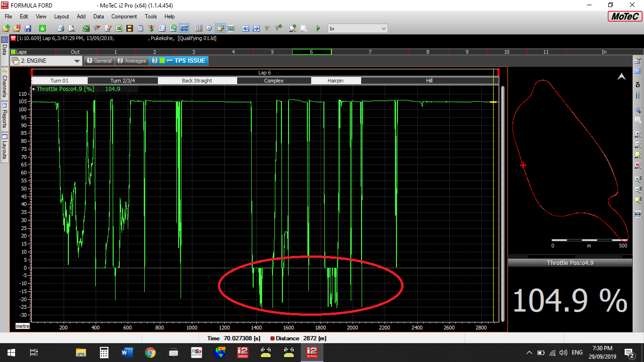Image resolution: width=644 pixels, height=362 pixels.
Task: Click the section flags editor icon
Action: [97, 28]
